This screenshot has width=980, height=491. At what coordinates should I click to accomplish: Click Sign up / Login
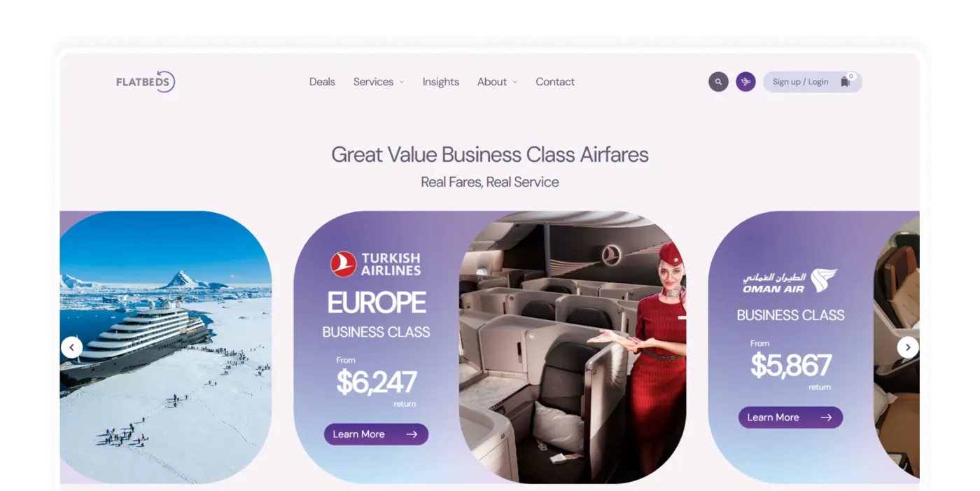800,82
